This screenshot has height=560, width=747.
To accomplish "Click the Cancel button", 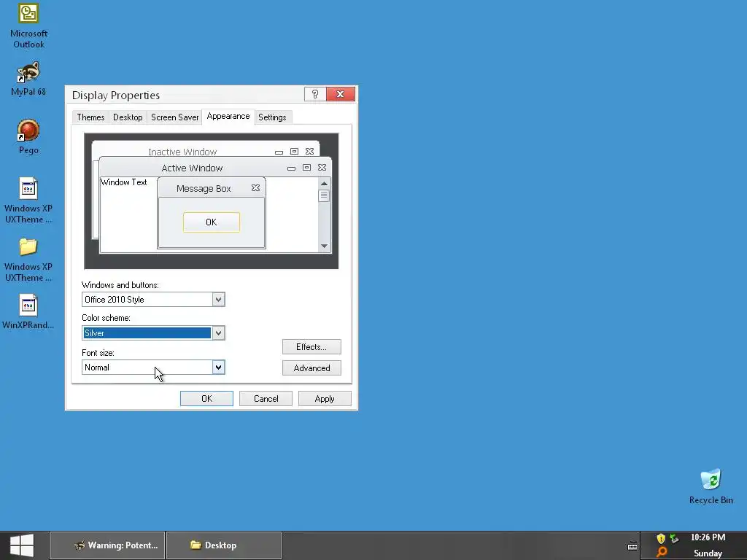I will 266,399.
